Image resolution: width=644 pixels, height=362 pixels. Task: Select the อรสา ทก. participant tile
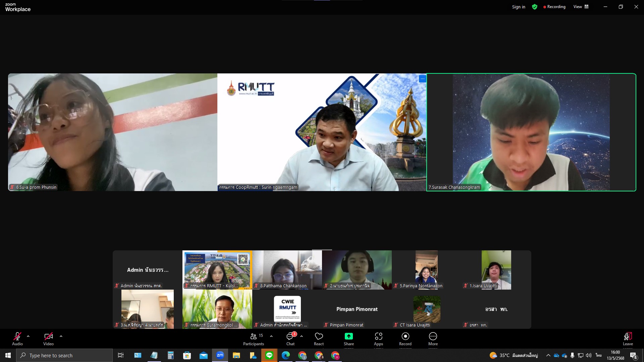496,309
